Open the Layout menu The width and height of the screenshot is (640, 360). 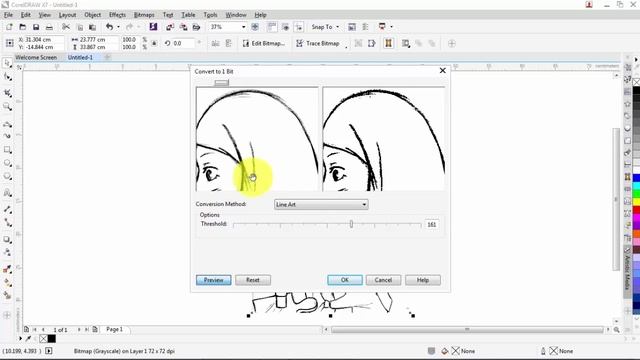67,15
